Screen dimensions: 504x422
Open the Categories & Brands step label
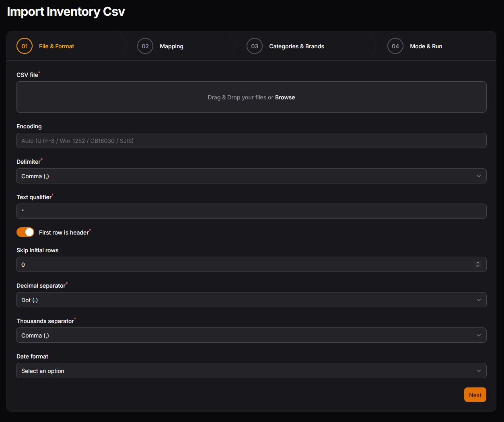(296, 46)
